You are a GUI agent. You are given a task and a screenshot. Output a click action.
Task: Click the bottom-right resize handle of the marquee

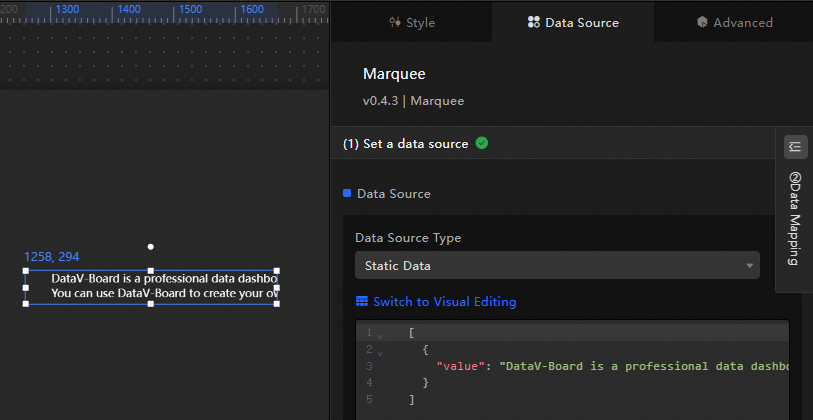276,303
